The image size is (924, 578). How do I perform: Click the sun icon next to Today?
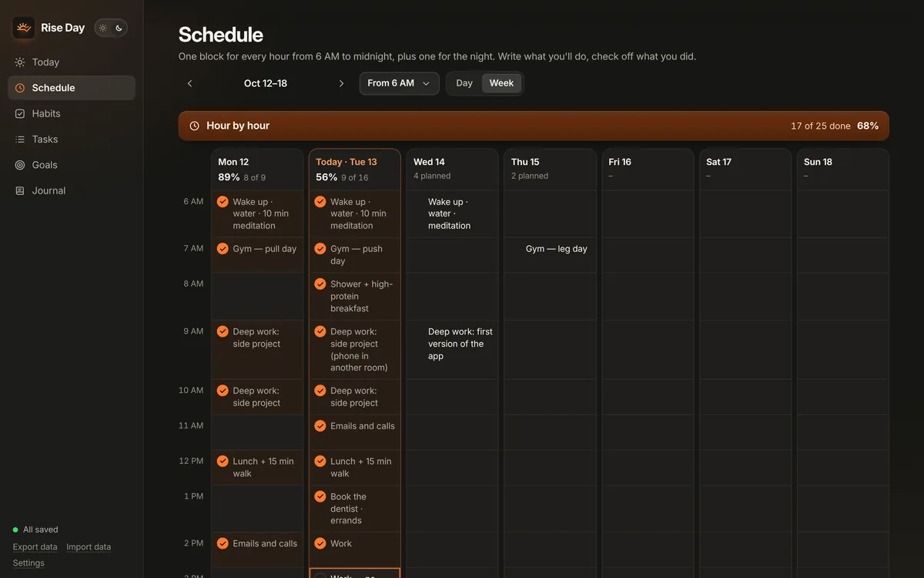(x=20, y=62)
